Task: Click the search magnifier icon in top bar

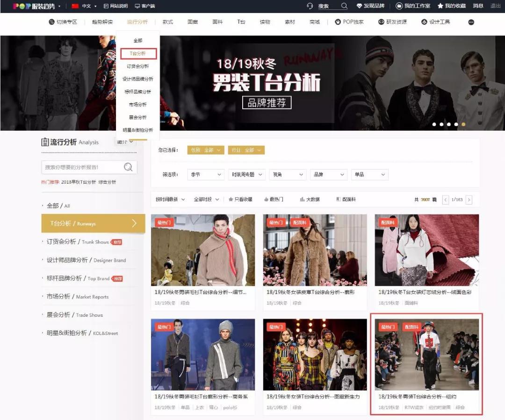Action: [x=344, y=6]
